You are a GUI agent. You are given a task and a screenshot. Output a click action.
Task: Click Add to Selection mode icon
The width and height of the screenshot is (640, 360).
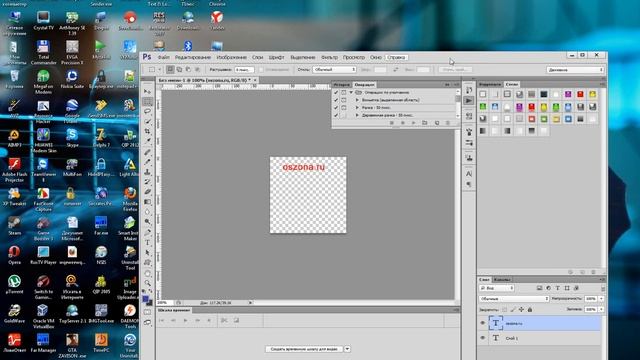point(179,70)
